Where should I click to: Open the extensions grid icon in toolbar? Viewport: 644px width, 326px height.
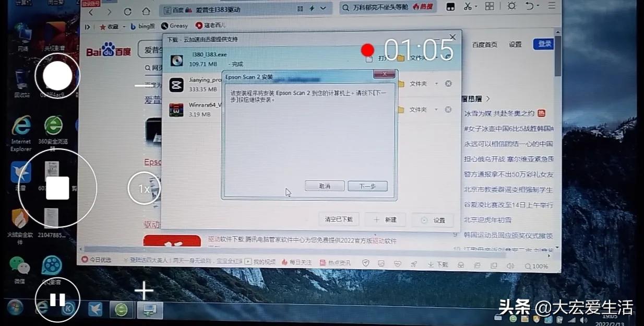click(x=490, y=6)
